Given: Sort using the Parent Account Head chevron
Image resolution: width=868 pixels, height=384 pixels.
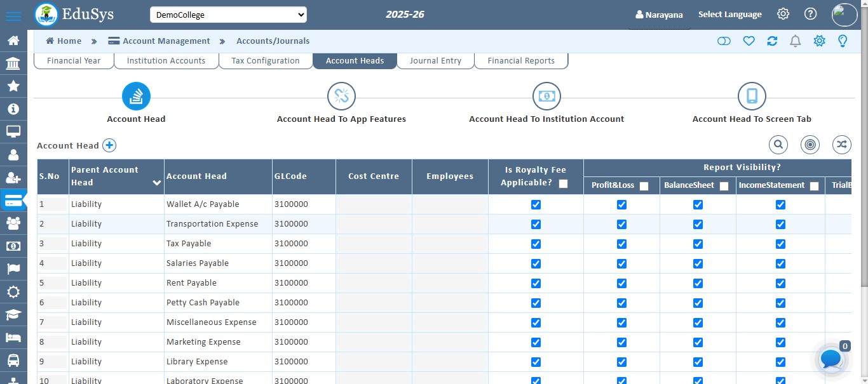Looking at the screenshot, I should (x=156, y=182).
